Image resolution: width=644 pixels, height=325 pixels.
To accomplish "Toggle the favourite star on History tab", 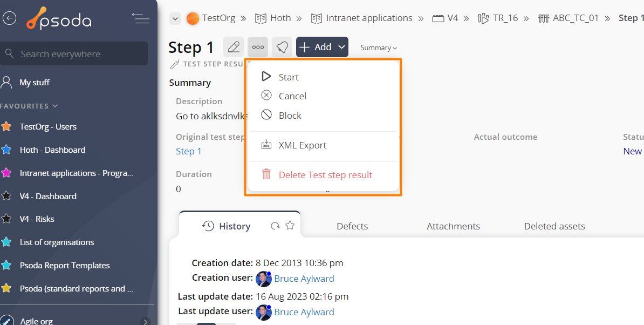I will coord(290,225).
